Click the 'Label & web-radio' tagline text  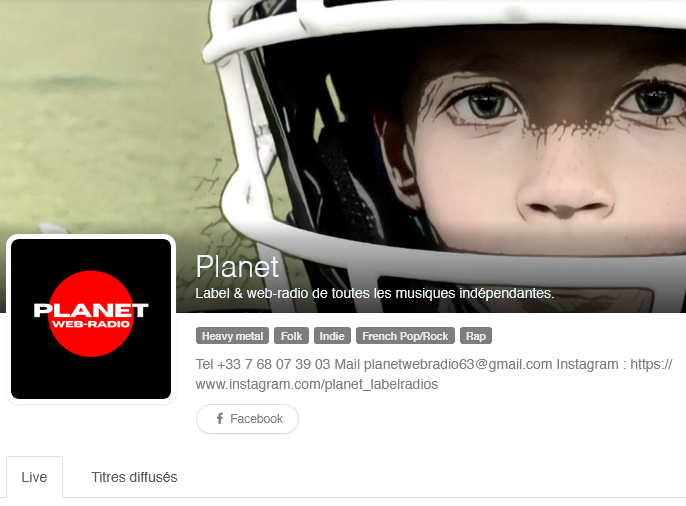375,293
